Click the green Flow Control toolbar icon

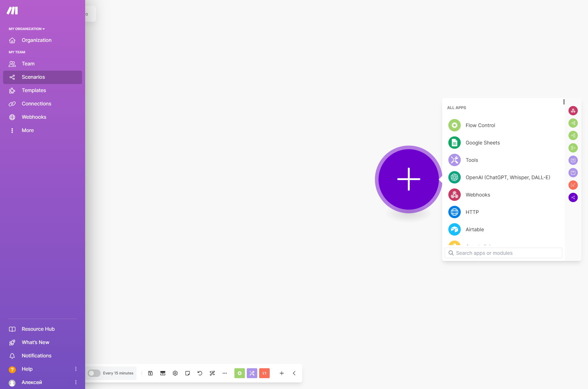240,373
